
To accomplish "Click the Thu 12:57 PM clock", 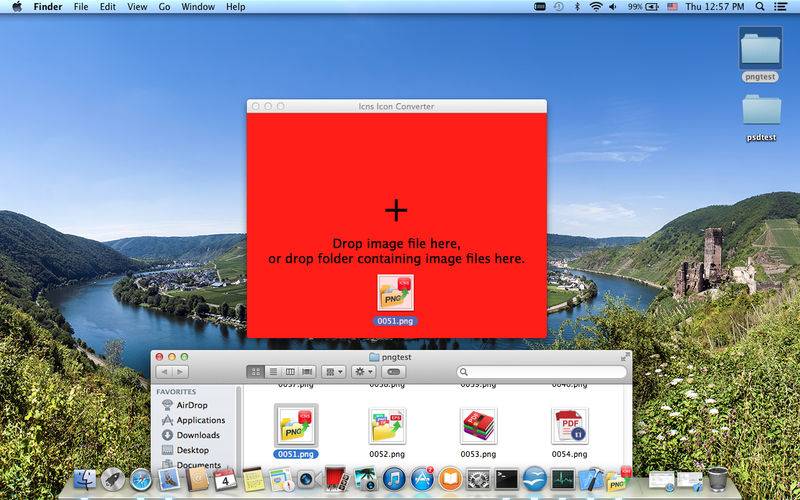I will pos(715,7).
